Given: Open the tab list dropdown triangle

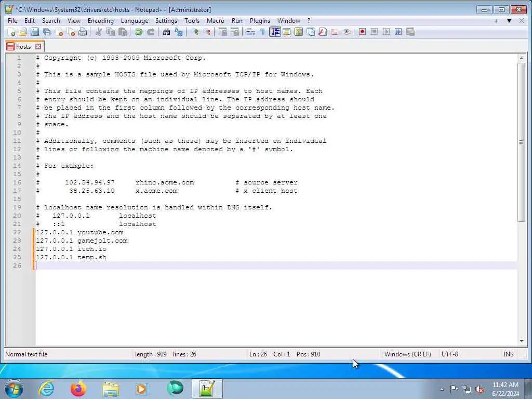Looking at the screenshot, I should point(509,21).
